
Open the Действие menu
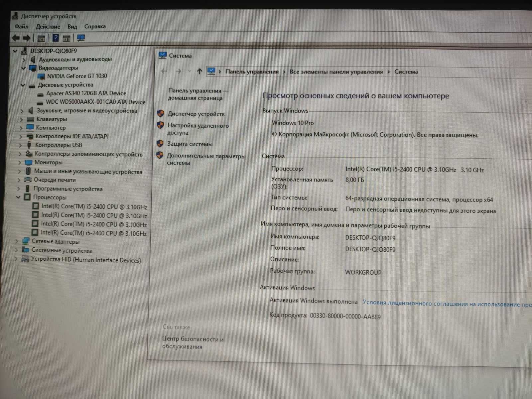click(x=48, y=27)
